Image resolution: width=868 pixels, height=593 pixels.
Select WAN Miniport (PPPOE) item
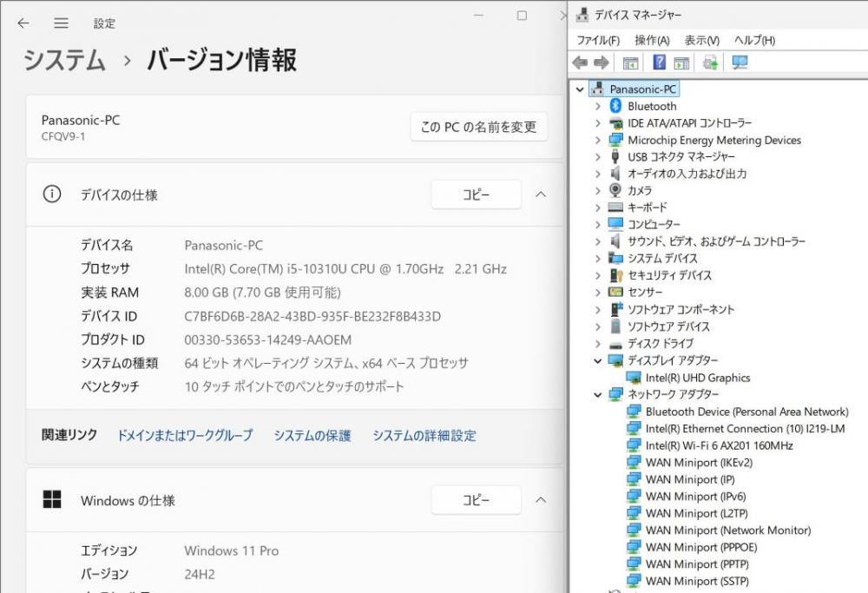click(701, 547)
